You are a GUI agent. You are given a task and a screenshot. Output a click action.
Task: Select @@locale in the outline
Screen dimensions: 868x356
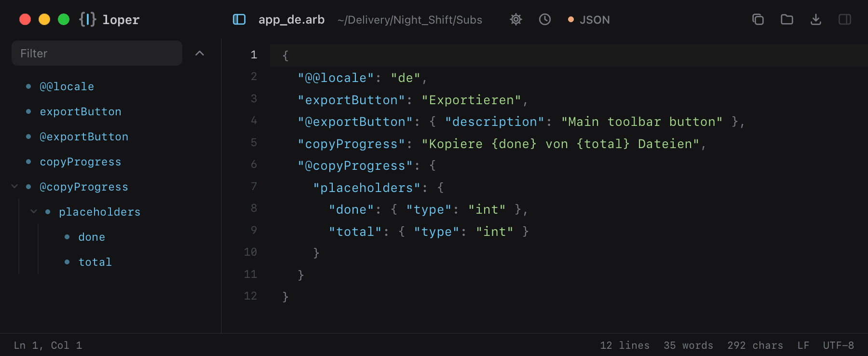tap(67, 86)
